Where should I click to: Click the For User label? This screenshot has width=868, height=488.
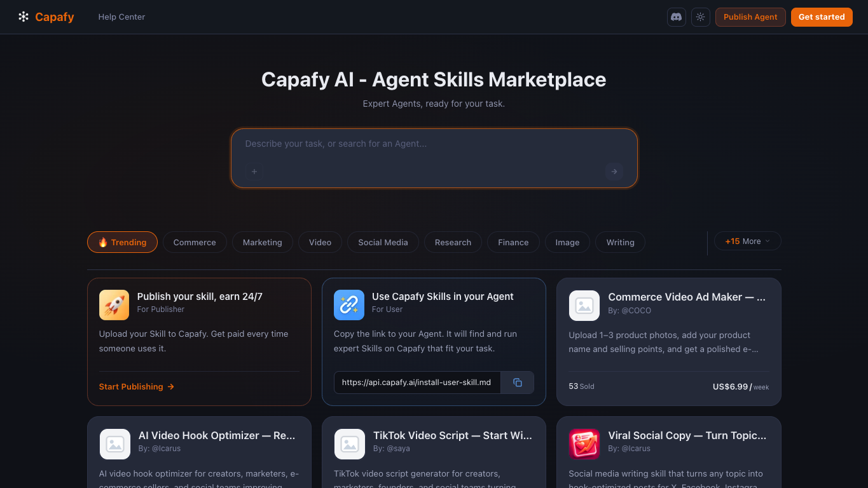pyautogui.click(x=387, y=309)
